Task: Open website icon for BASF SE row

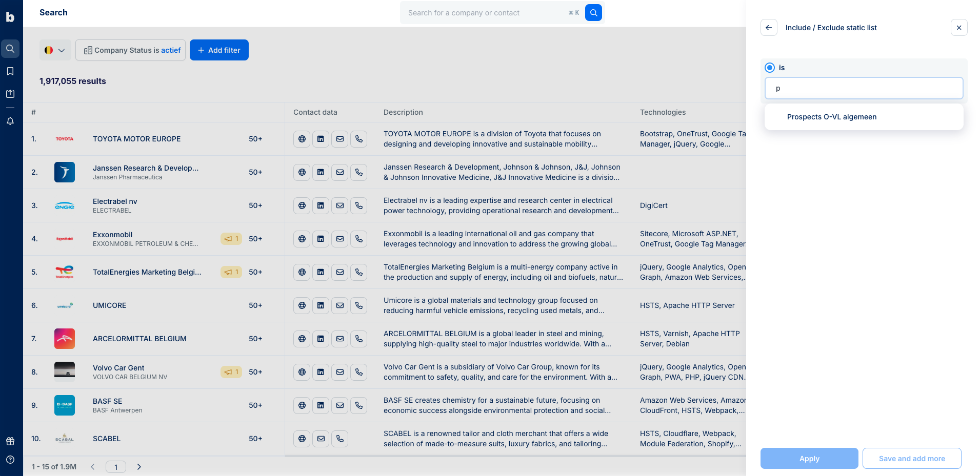Action: (x=302, y=405)
